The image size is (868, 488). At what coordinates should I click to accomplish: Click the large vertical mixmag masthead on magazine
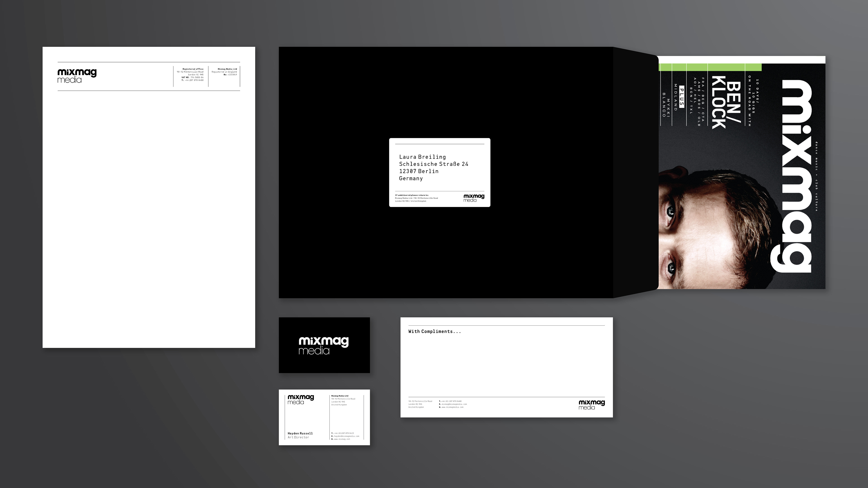click(x=792, y=176)
